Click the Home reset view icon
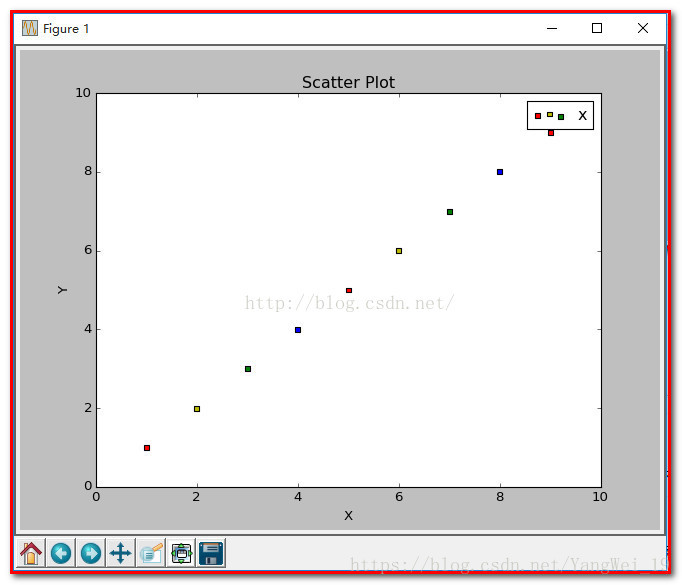The width and height of the screenshot is (682, 585). [x=31, y=553]
